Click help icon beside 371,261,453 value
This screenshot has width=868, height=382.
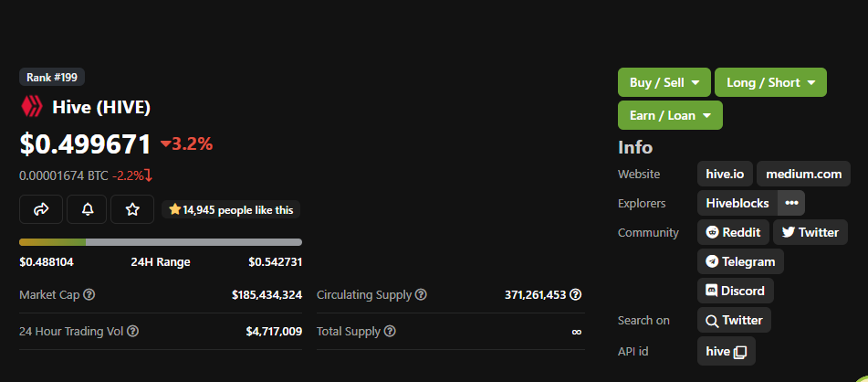coord(576,294)
